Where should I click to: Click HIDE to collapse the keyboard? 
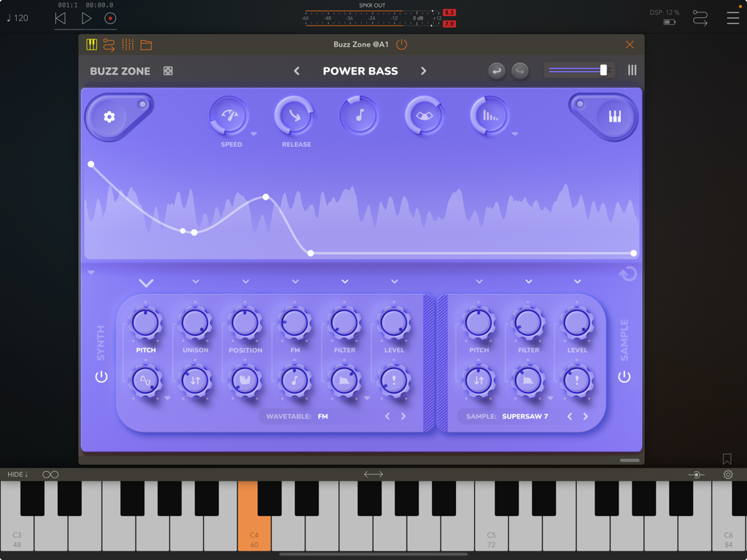18,474
